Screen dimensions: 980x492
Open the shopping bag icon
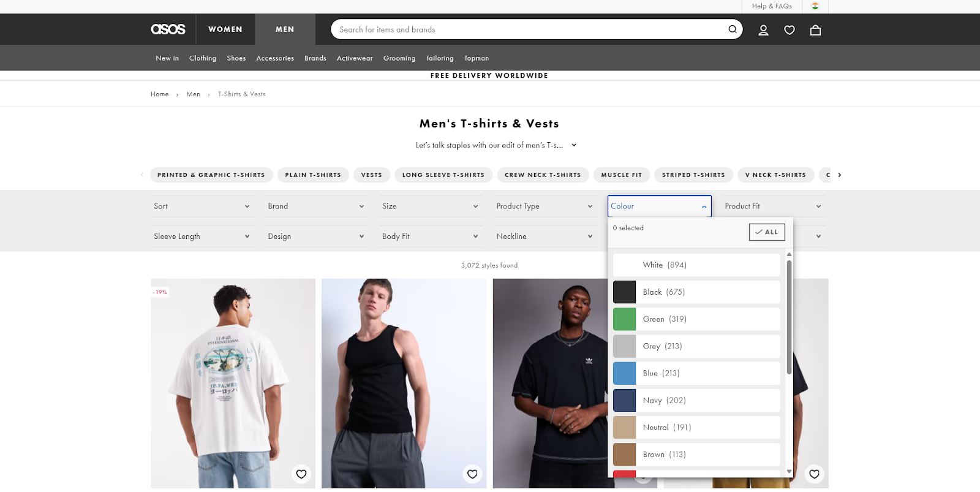click(x=815, y=30)
